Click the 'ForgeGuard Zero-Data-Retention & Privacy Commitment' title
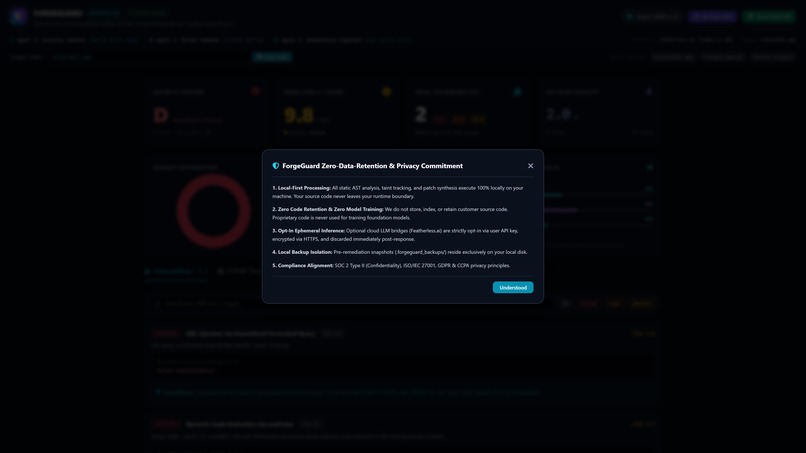The image size is (806, 453). point(372,166)
